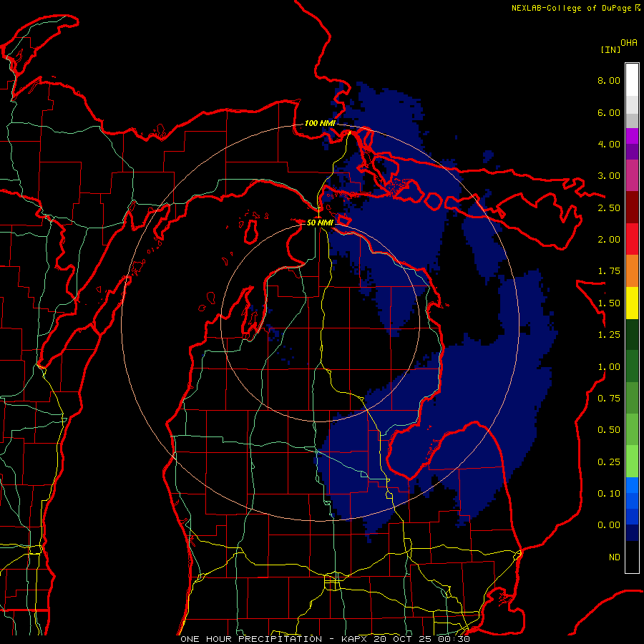
Task: Click the 2.50 legend value
Action: (609, 208)
